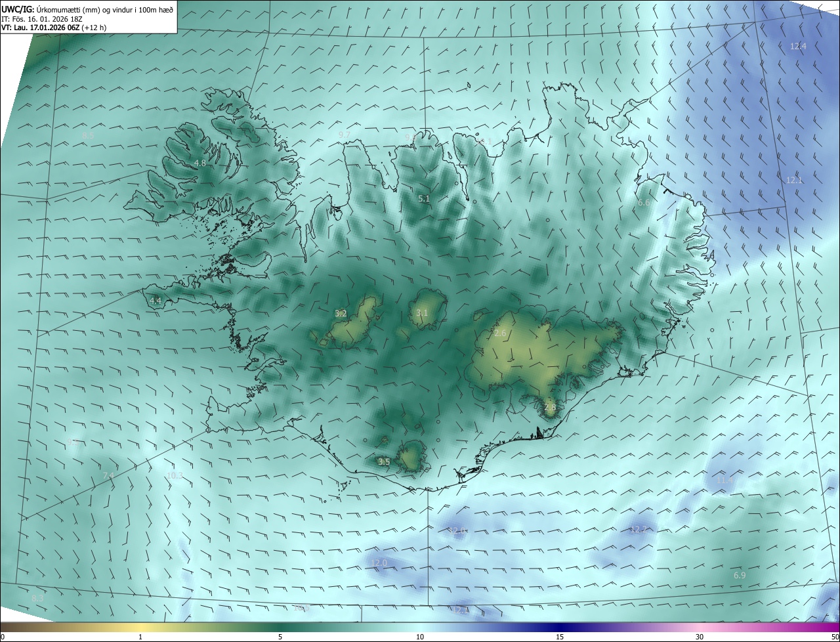Click the color scale tick label 50
This screenshot has height=642, width=840.
click(x=835, y=637)
